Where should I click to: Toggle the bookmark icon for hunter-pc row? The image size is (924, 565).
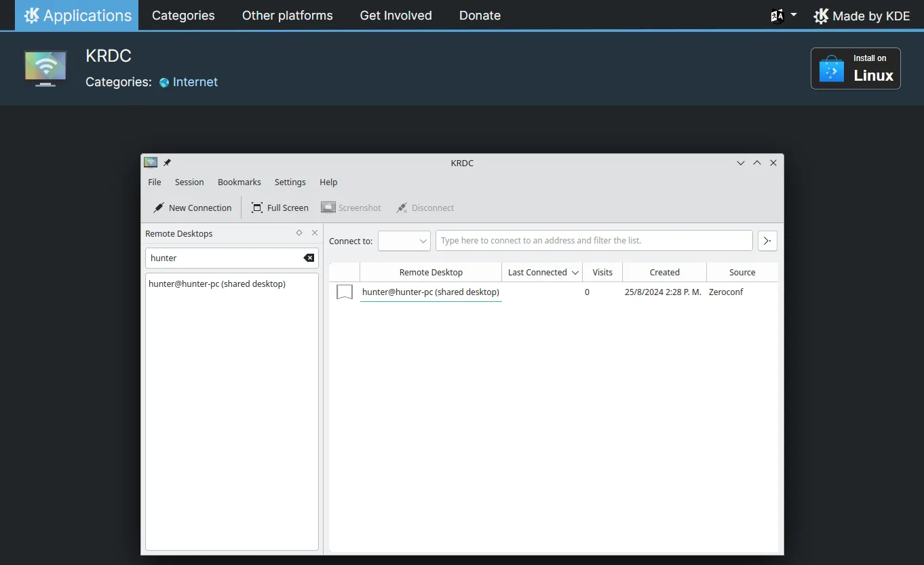coord(345,292)
